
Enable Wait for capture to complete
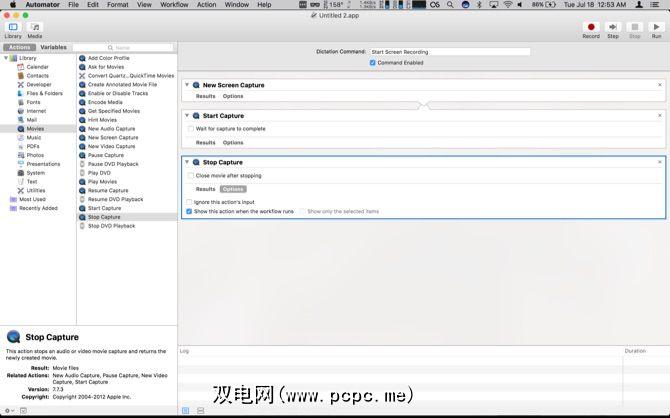(191, 129)
